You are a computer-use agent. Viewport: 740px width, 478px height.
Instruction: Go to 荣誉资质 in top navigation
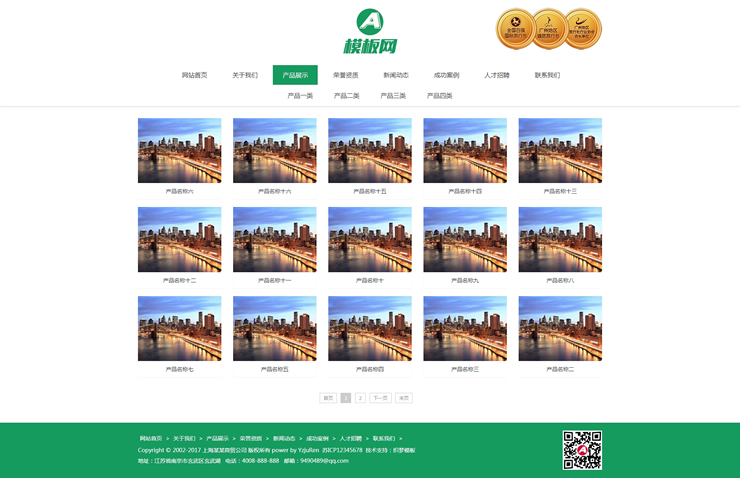345,75
